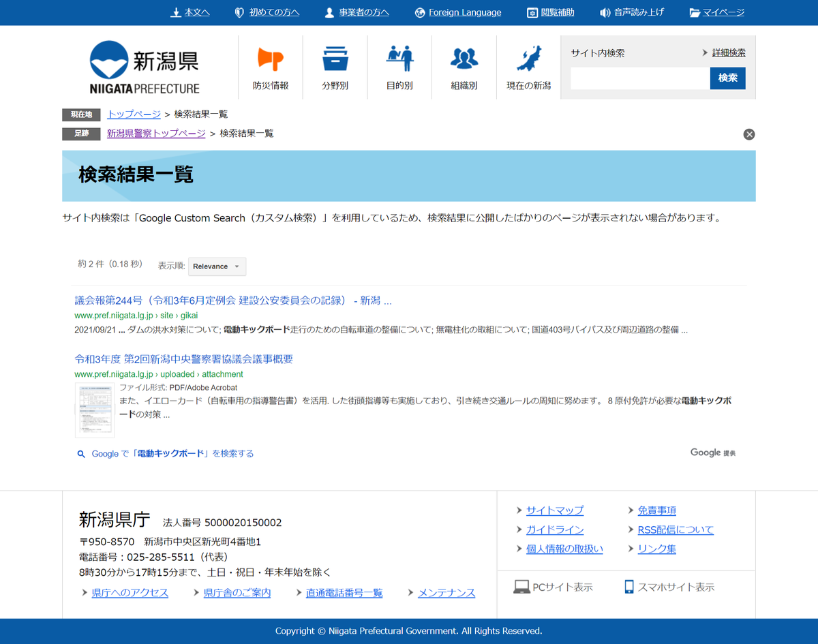Open 目的別 purpose menu
This screenshot has width=818, height=644.
(399, 67)
